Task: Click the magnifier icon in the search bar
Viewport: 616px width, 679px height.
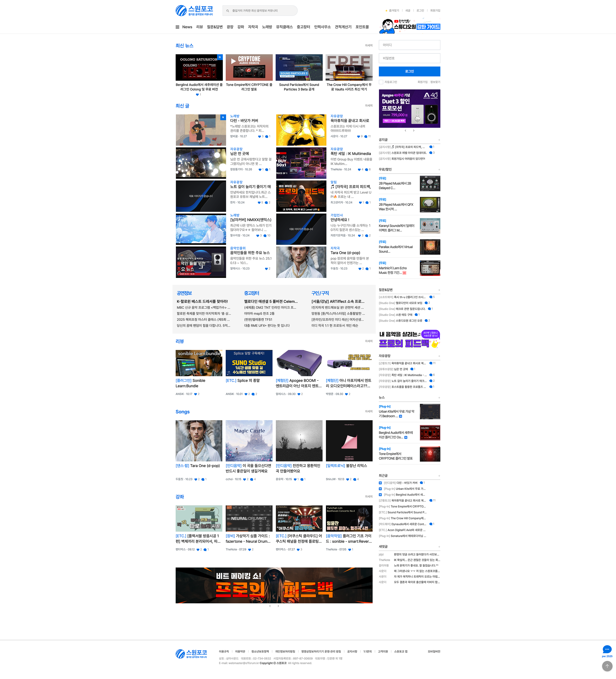Action: (228, 11)
